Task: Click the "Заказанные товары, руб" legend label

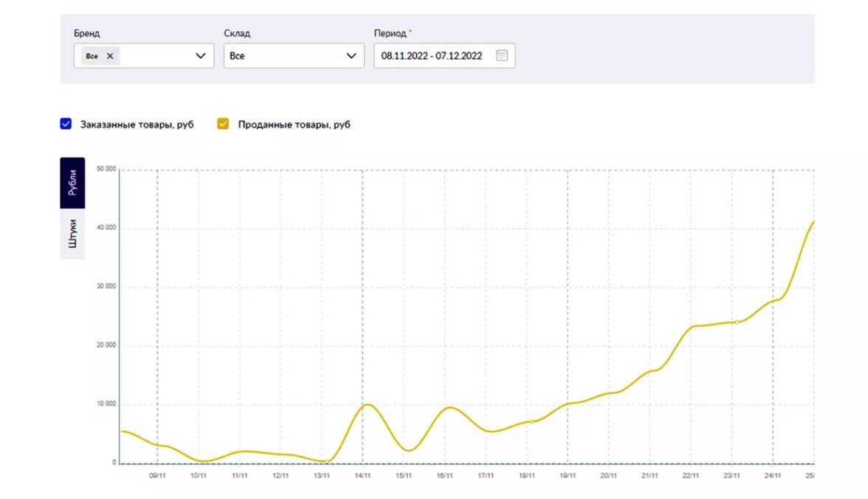Action: [x=137, y=125]
